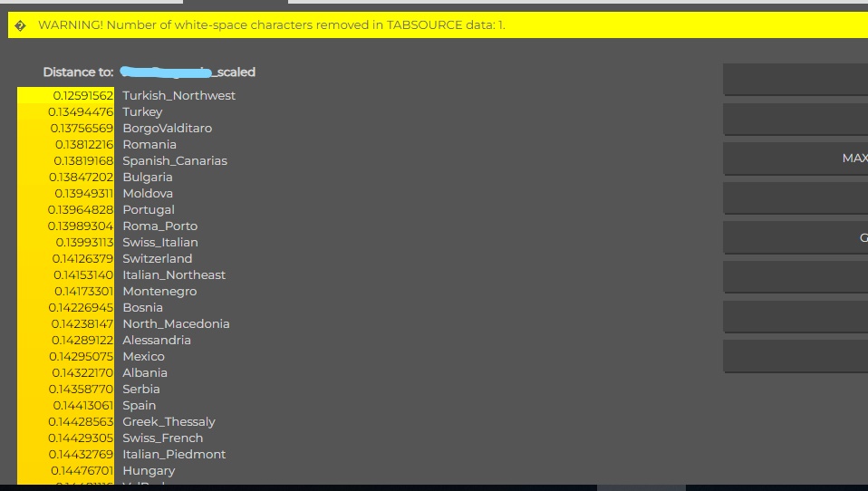Click distance value 0.12591562
The height and width of the screenshot is (491, 868).
tap(83, 95)
